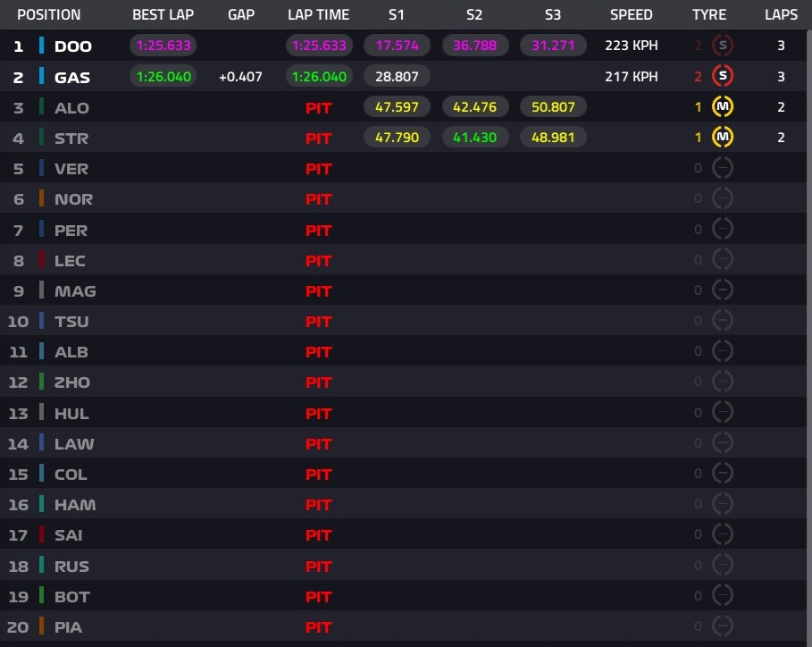812x647 pixels.
Task: Click the 223 KPH speed value
Action: pyautogui.click(x=632, y=46)
